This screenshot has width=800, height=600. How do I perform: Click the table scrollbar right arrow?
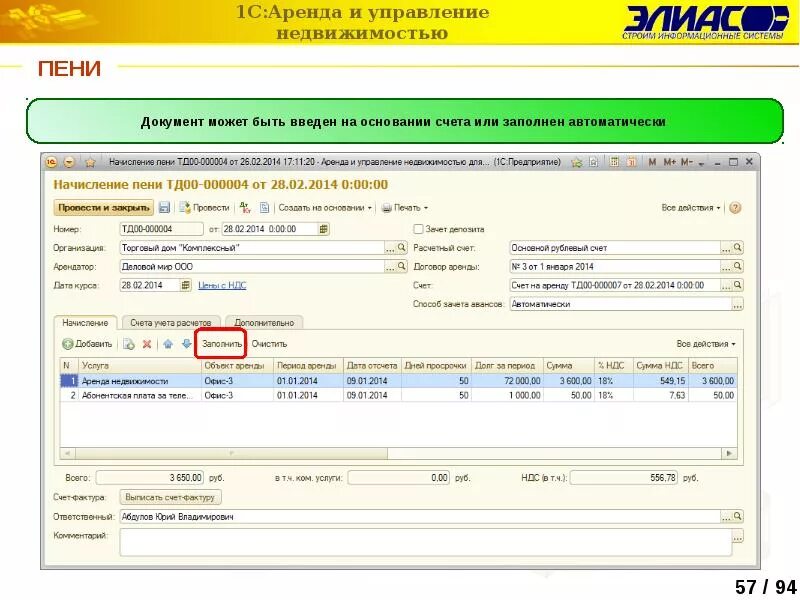click(729, 453)
